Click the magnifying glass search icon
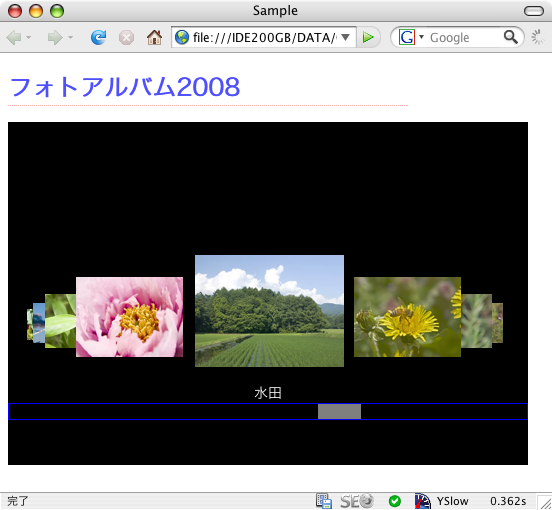552x510 pixels. click(510, 37)
